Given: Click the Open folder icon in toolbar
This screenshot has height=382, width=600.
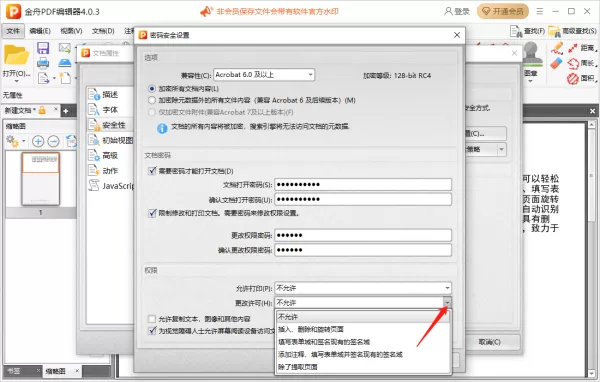Looking at the screenshot, I should [x=16, y=56].
